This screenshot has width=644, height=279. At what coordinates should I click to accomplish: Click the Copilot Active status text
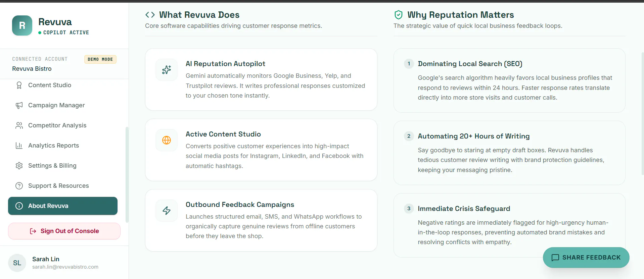(x=66, y=33)
